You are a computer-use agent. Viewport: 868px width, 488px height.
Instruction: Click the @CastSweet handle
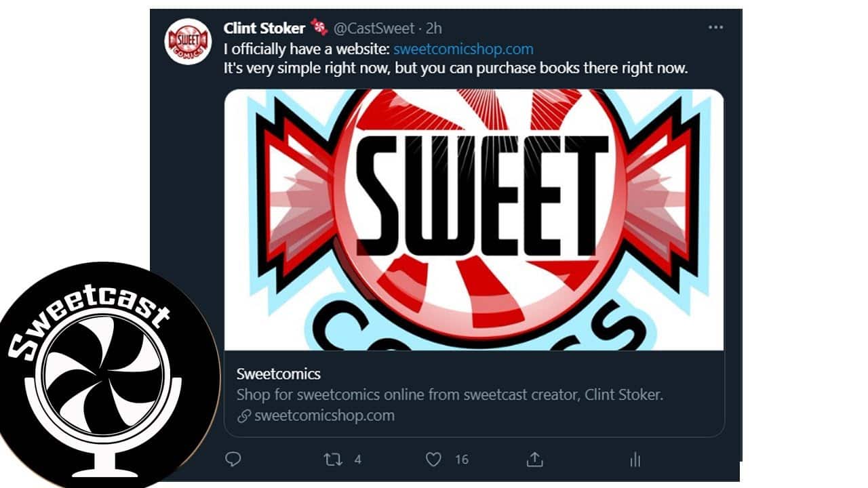click(373, 28)
